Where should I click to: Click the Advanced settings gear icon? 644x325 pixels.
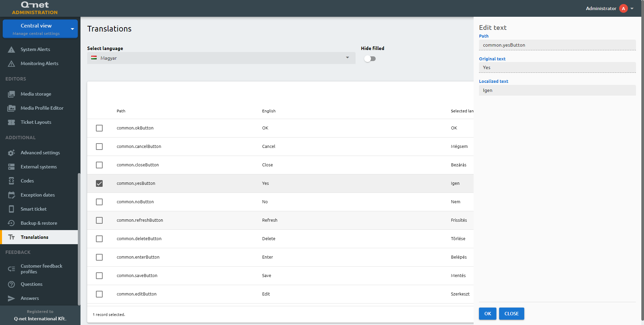tap(11, 153)
